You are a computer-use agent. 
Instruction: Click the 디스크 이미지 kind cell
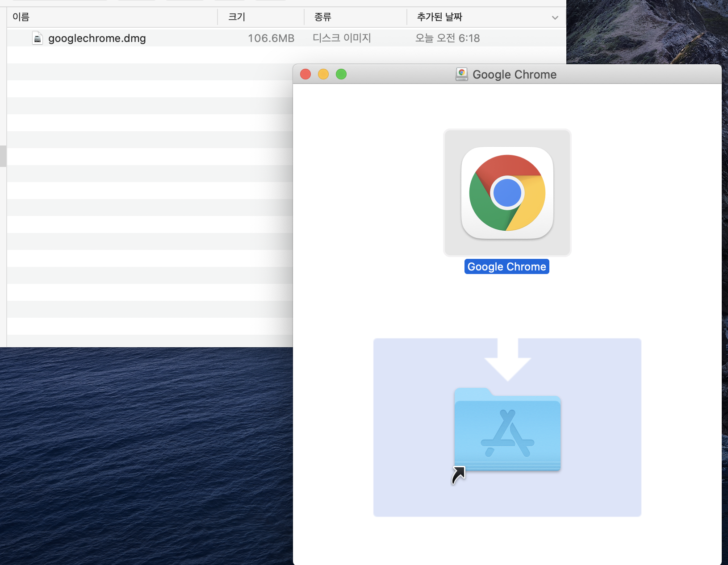click(x=342, y=38)
